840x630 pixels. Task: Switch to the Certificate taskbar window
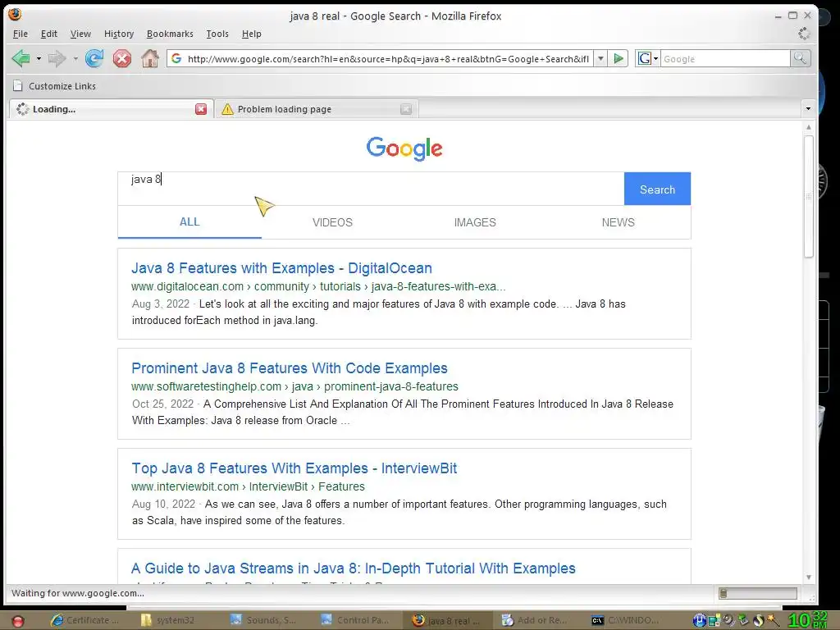click(x=85, y=620)
